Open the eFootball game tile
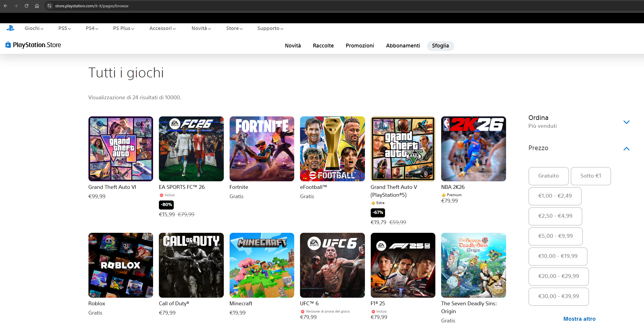The height and width of the screenshot is (330, 644). (332, 149)
